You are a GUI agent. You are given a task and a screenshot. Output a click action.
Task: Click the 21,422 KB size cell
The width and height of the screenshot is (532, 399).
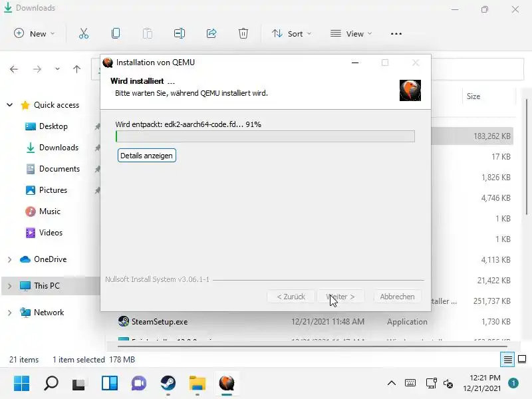point(494,280)
